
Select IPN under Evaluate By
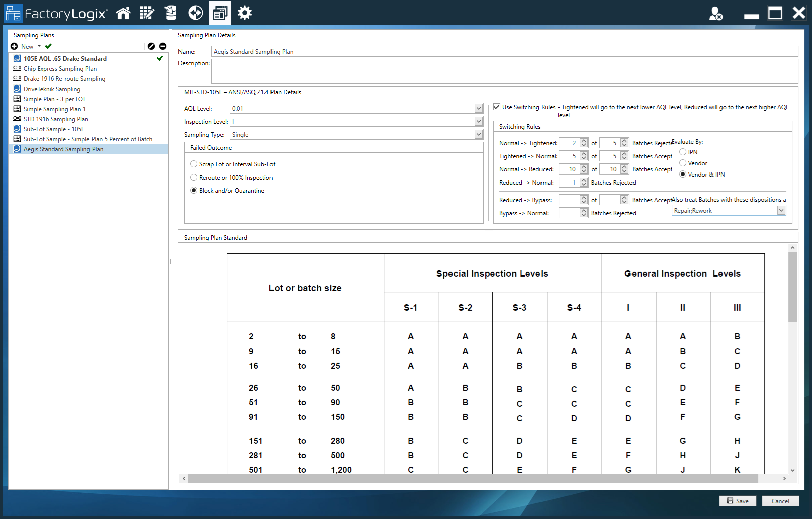click(x=683, y=152)
